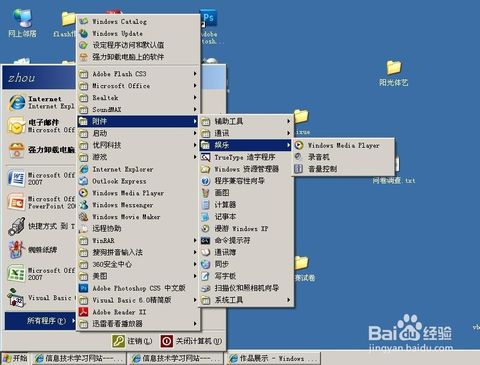Open the 搜狗拼音输入法 folder entry

coord(138,252)
